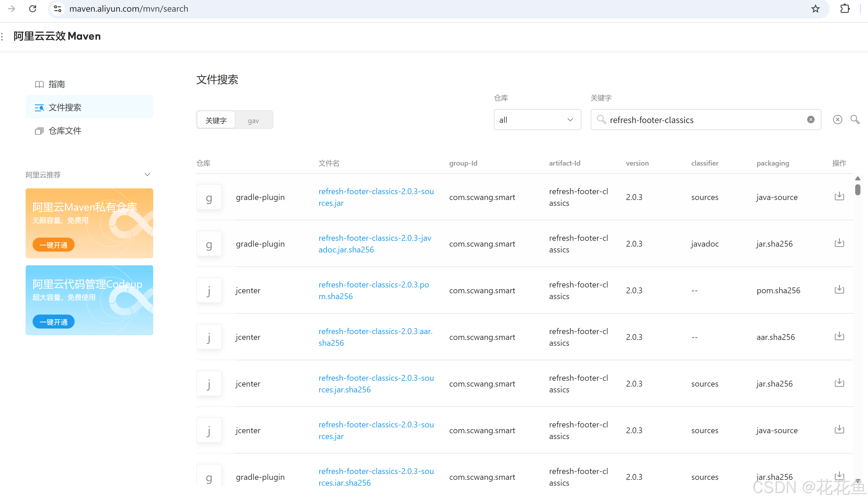Click the search magnifier icon beside the keyword field
868x502 pixels.
click(855, 120)
